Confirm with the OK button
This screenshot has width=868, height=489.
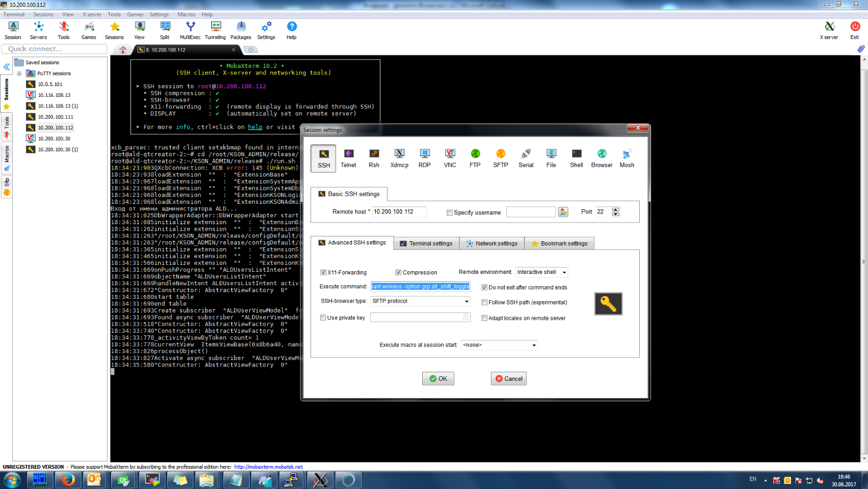438,379
